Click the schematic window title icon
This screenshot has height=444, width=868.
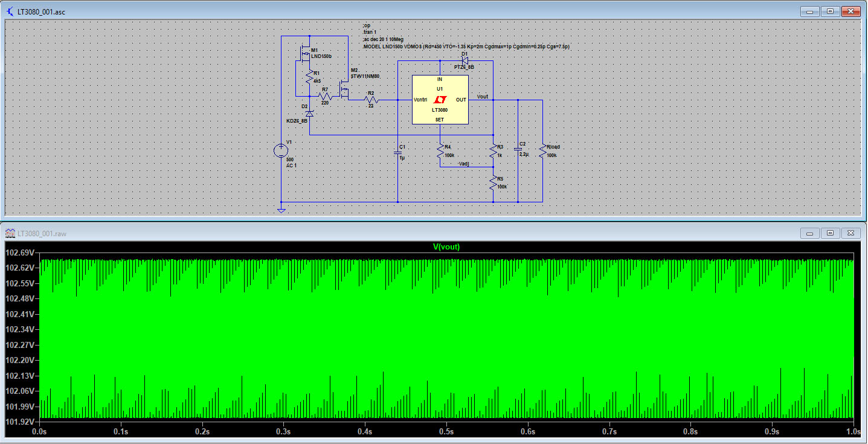(x=10, y=11)
